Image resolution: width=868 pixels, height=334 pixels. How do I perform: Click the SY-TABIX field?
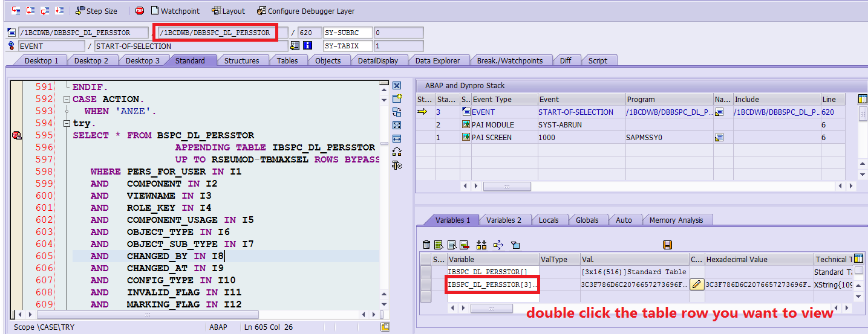pyautogui.click(x=348, y=46)
